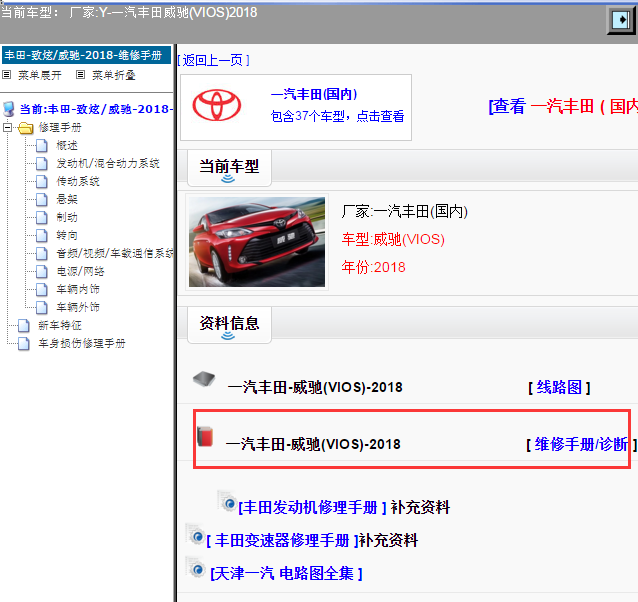This screenshot has width=638, height=602.
Task: Click the gray wiring diagram book icon
Action: click(204, 379)
